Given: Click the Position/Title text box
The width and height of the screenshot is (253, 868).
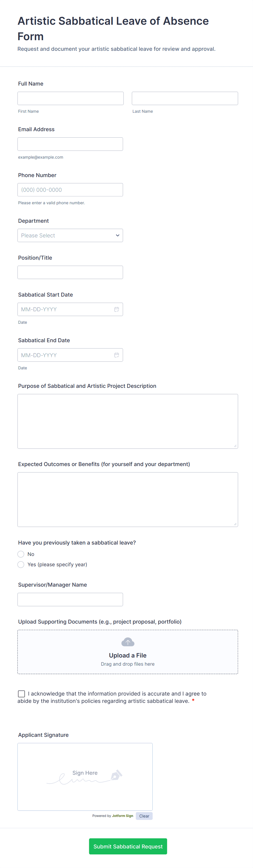Looking at the screenshot, I should coord(70,272).
